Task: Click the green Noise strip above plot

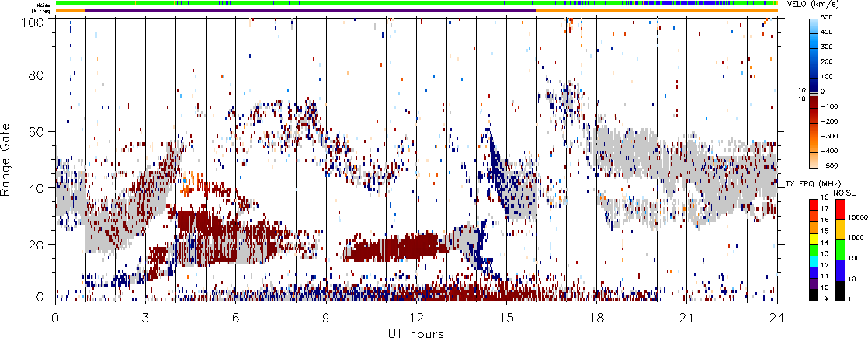Action: (416, 3)
